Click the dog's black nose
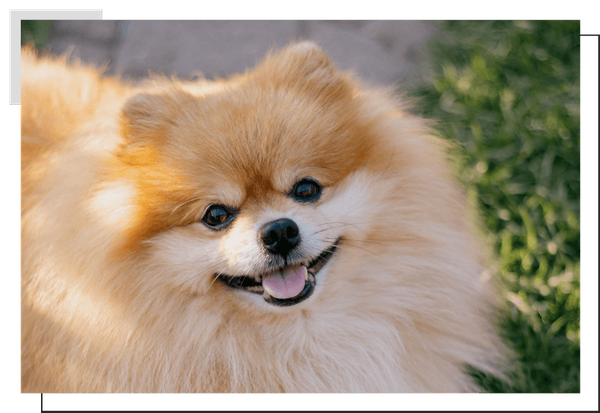This screenshot has height=413, width=600. (280, 236)
